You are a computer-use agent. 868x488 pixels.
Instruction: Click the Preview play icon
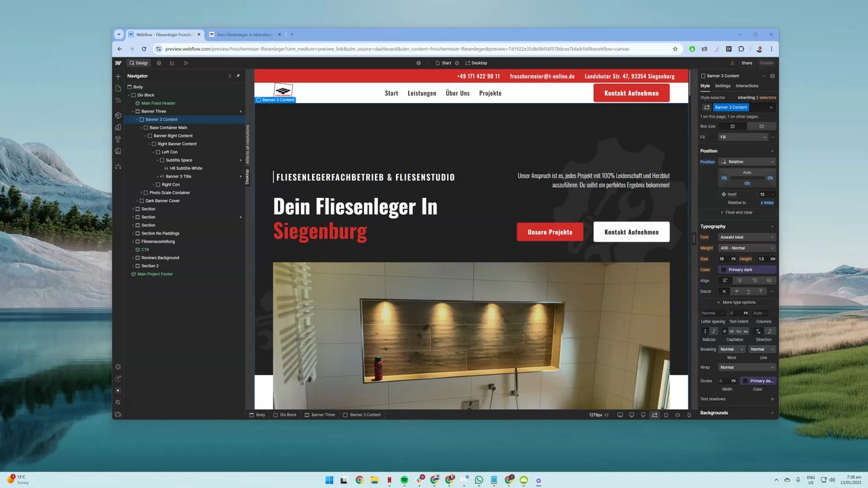point(186,63)
